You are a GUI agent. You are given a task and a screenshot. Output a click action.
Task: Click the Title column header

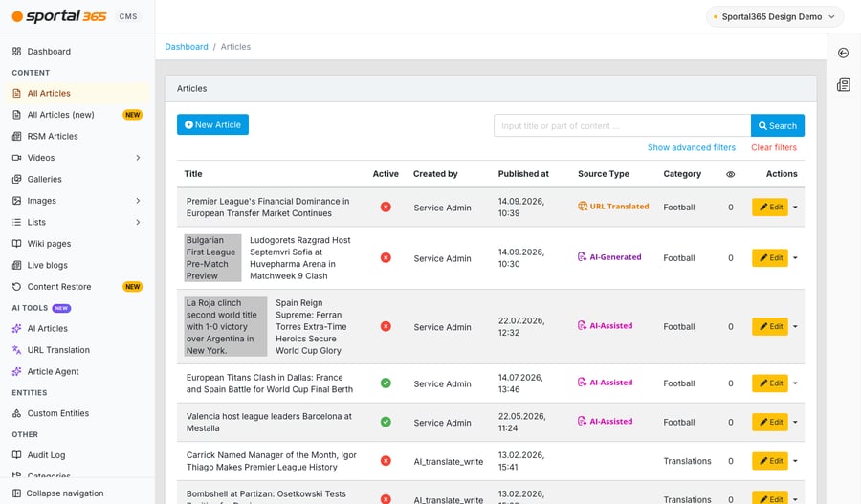pos(193,174)
